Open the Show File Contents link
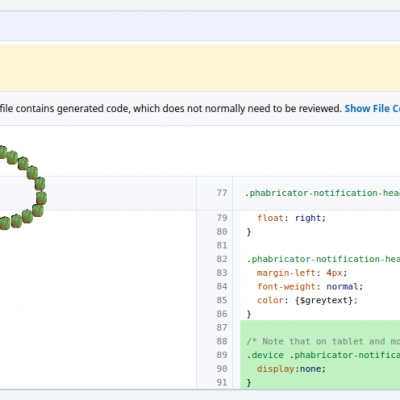The image size is (400, 400). click(372, 109)
